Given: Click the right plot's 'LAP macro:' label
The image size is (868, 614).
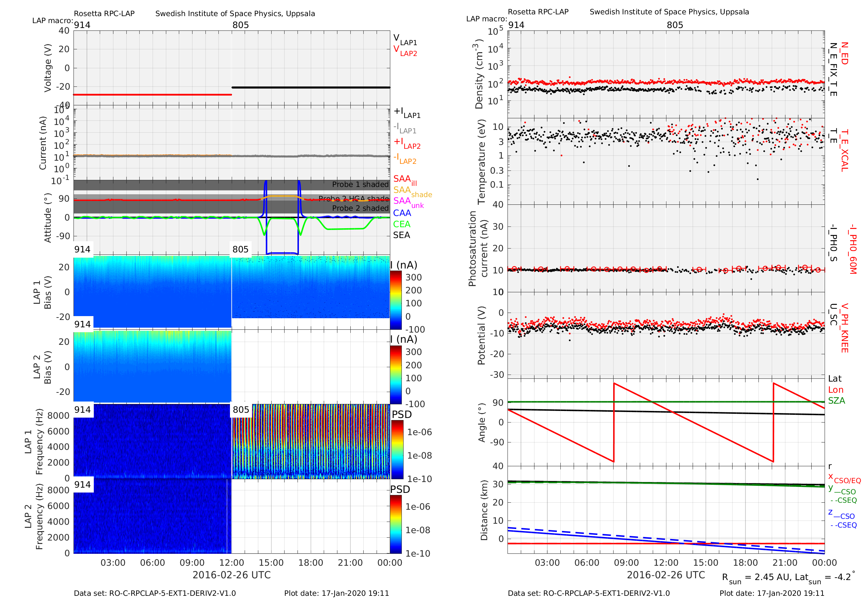Looking at the screenshot, I should pyautogui.click(x=486, y=19).
